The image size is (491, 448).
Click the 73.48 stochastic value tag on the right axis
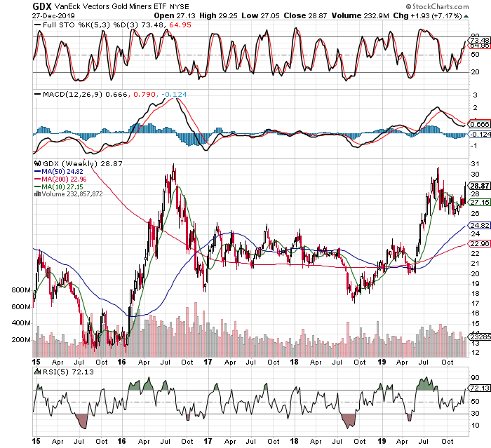tap(479, 41)
